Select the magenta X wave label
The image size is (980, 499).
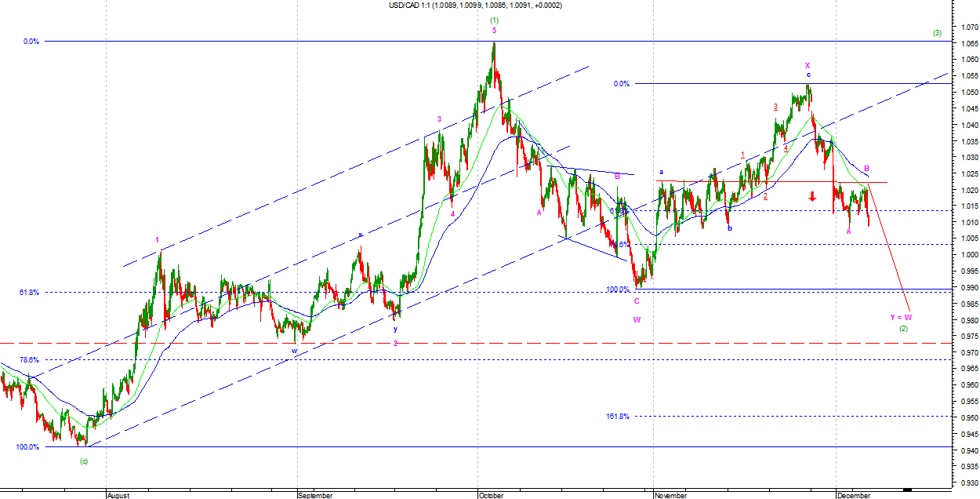[x=807, y=65]
